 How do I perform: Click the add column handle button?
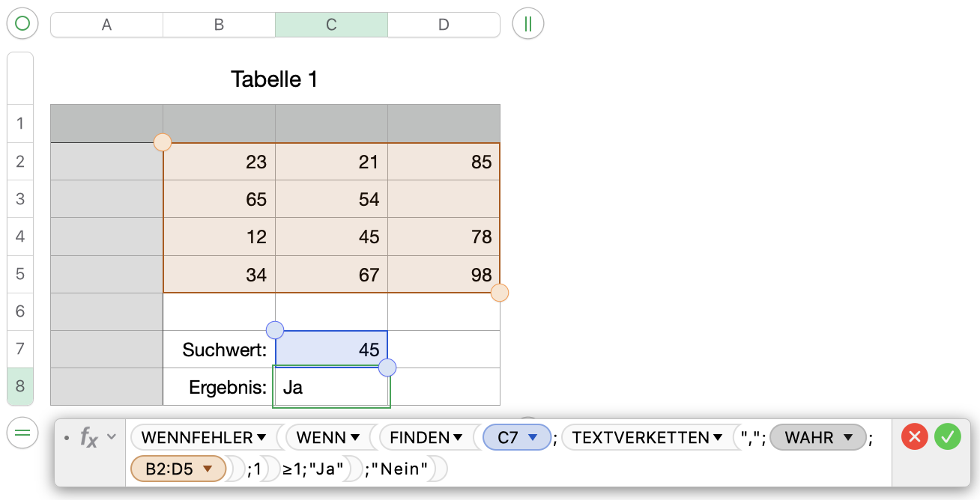tap(528, 24)
